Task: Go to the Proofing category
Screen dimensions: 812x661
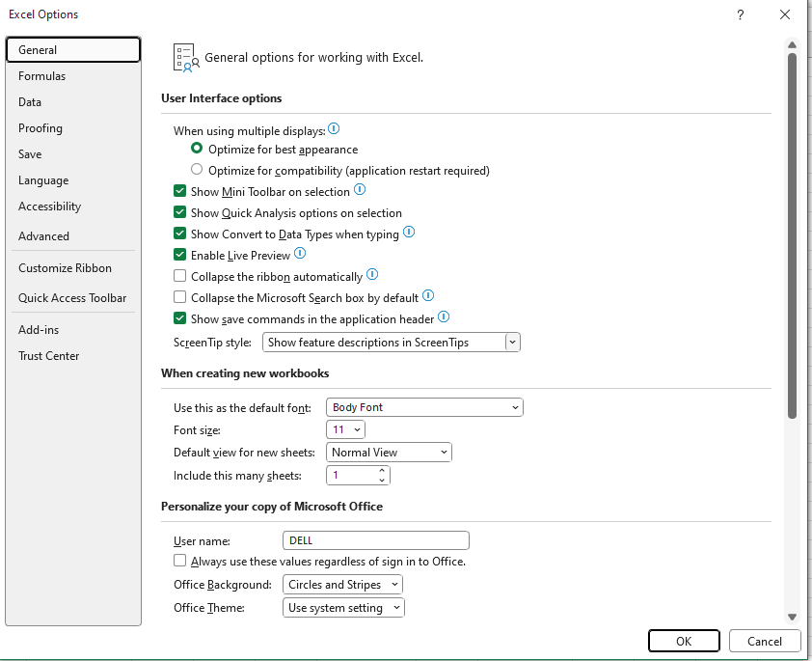Action: click(x=73, y=128)
